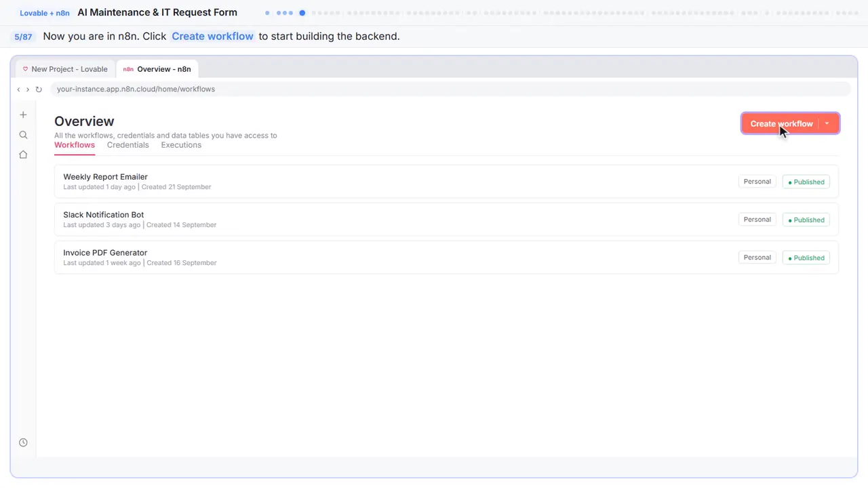The width and height of the screenshot is (868, 488).
Task: Click the browser forward arrow
Action: [x=28, y=89]
